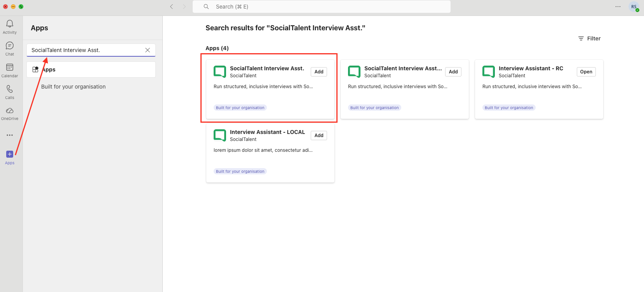
Task: Open the Interview Assistant - LOCAL title
Action: tap(268, 132)
